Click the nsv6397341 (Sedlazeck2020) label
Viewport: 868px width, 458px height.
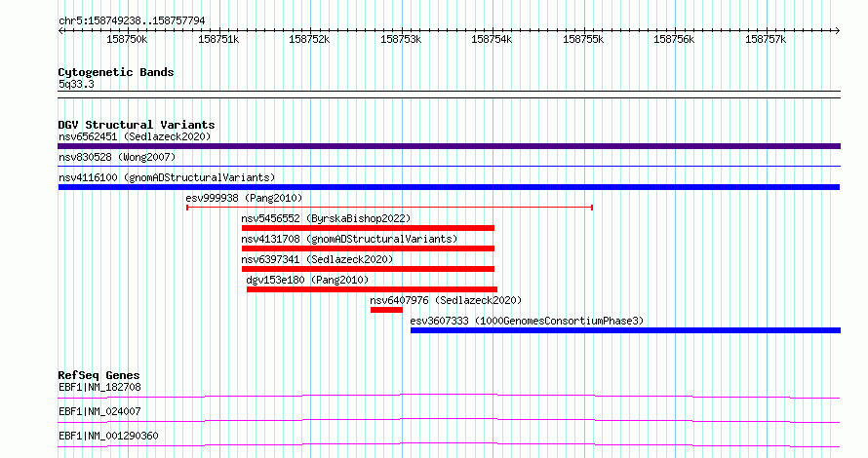coord(317,259)
